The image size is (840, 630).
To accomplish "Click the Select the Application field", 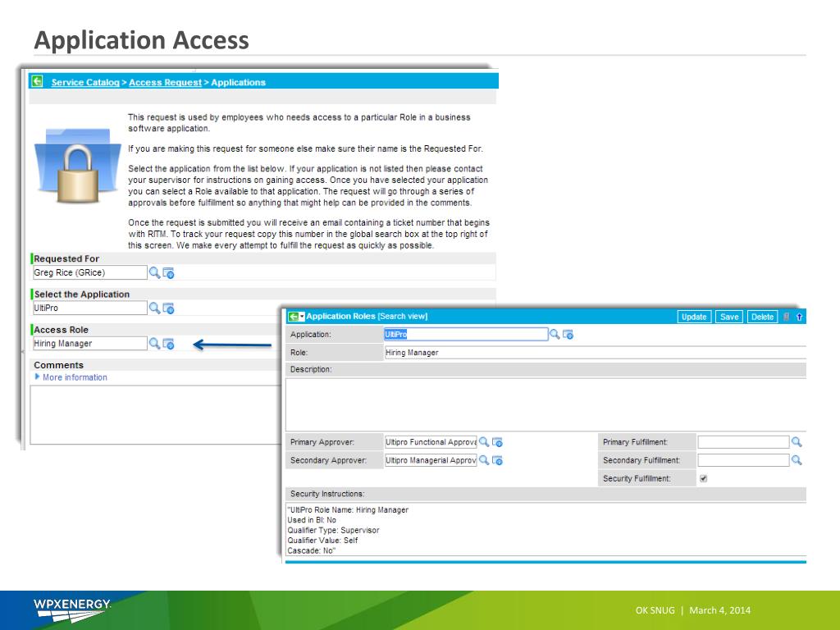I will (x=89, y=308).
